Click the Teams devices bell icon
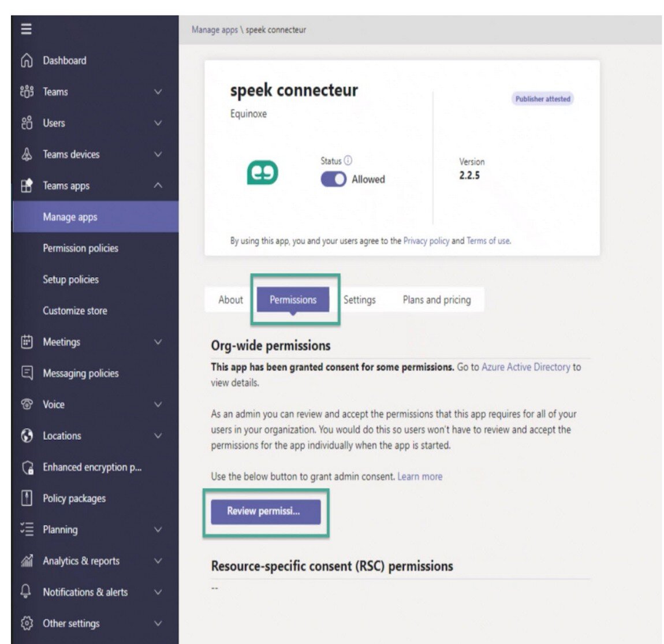Viewport: 664px width, 644px height. click(x=27, y=154)
